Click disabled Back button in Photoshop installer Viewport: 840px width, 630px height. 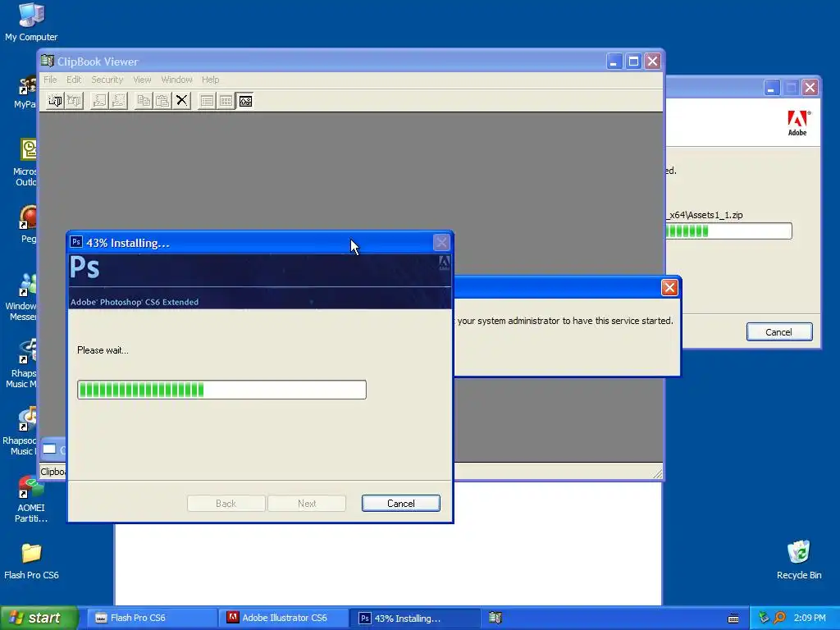(226, 503)
